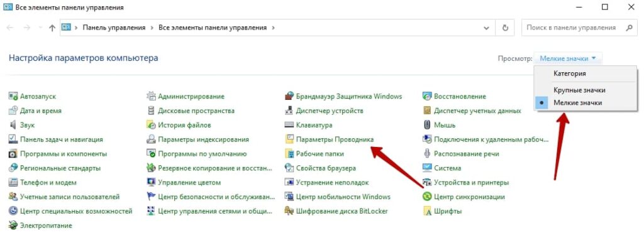Open Диспетчер устройств icon
Image resolution: width=644 pixels, height=233 pixels.
coord(289,111)
